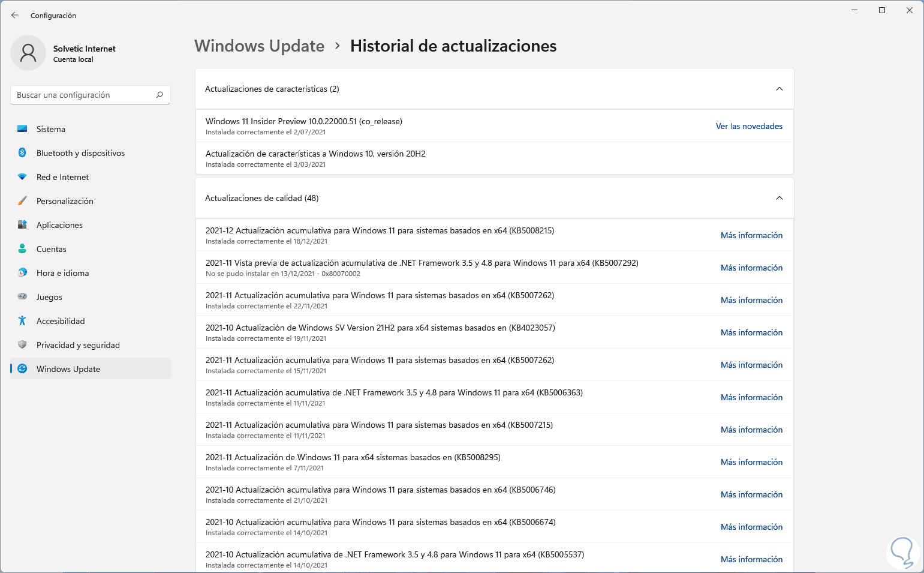Click Windows Update breadcrumb link
924x573 pixels.
tap(259, 46)
